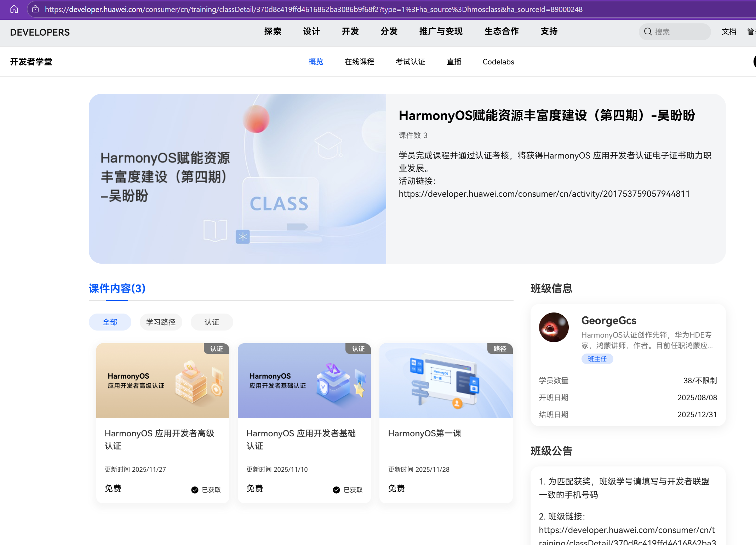Switch to the 在线课程 tab

[359, 62]
